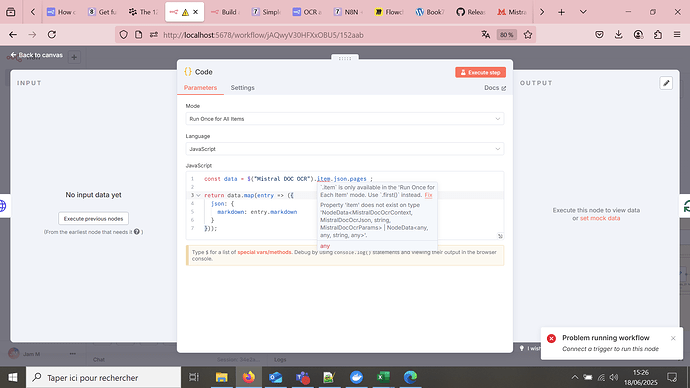Viewport: 690px width, 388px height.
Task: Click the drag handle above the Code panel
Action: (345, 58)
